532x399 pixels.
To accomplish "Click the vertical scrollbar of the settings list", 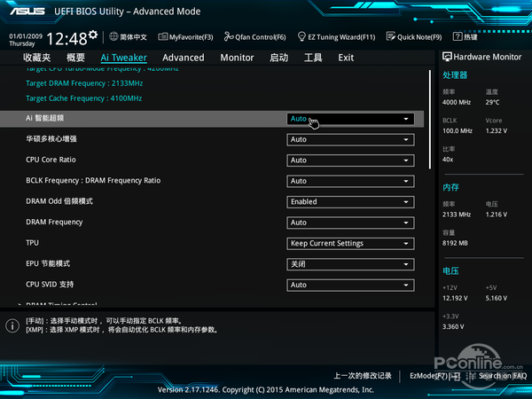I will click(430, 120).
